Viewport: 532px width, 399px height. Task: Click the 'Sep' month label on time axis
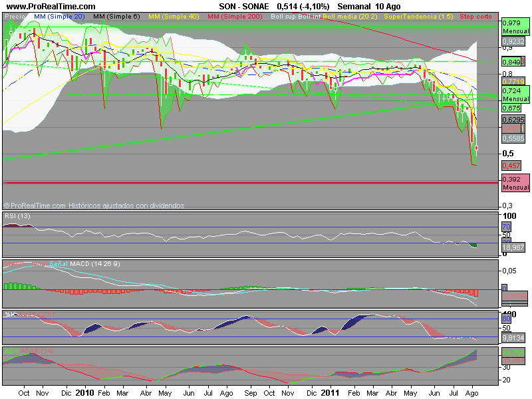click(x=251, y=393)
